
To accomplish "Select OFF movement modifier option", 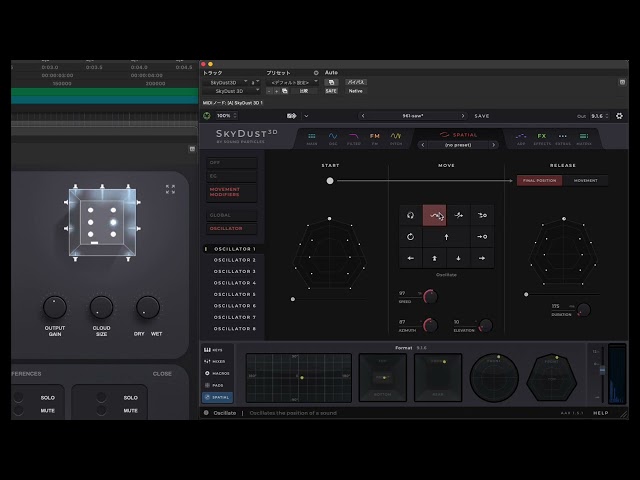I will [232, 162].
